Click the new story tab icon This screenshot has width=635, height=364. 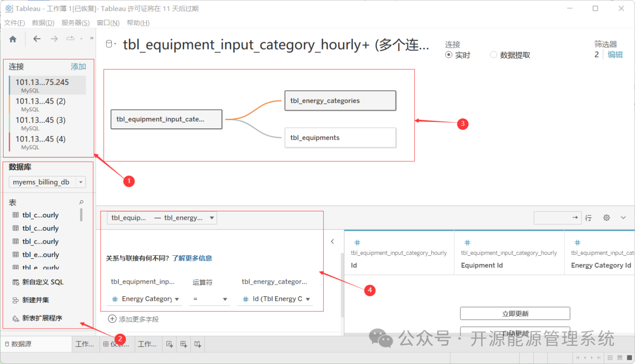click(198, 344)
